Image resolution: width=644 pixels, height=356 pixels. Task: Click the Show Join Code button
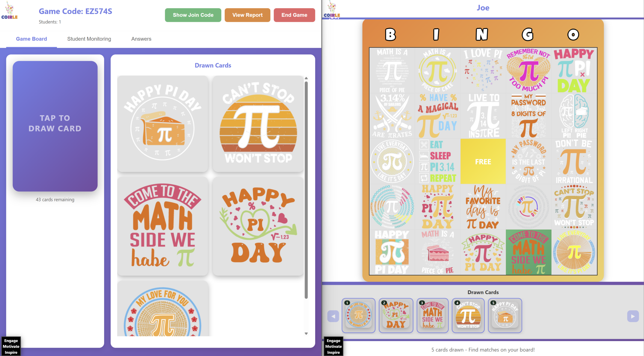(193, 15)
